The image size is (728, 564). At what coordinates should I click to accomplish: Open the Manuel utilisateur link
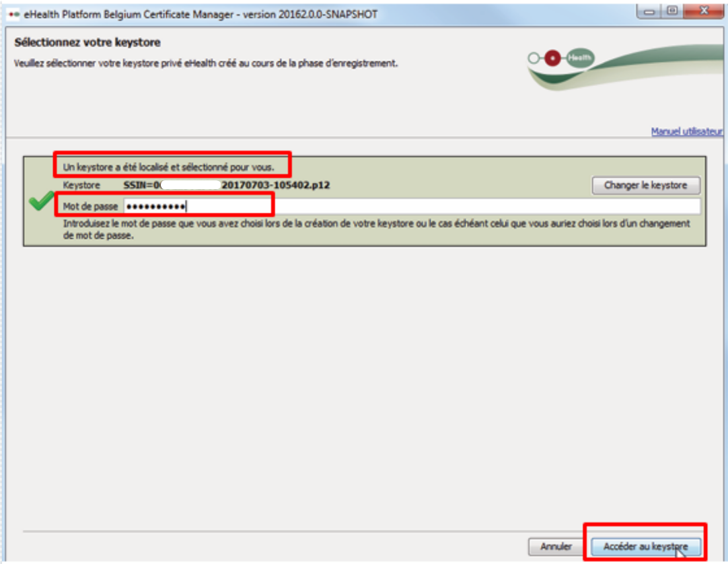point(687,131)
